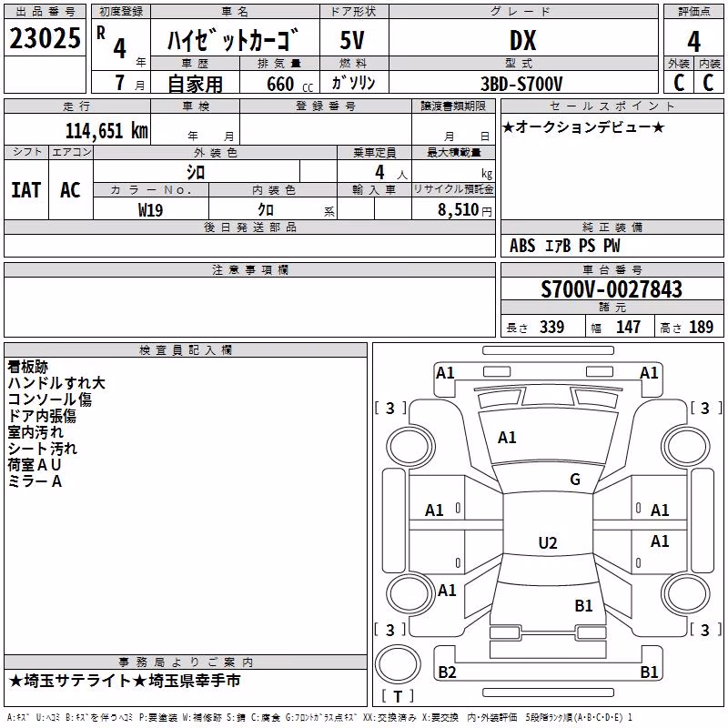Select door type value 5V

(352, 40)
